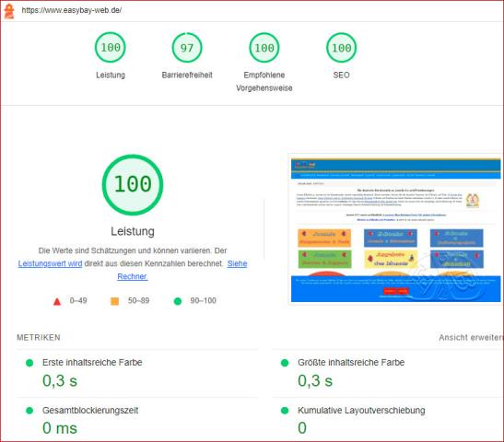
Task: Click the Leistung label under first gauge
Action: click(111, 75)
